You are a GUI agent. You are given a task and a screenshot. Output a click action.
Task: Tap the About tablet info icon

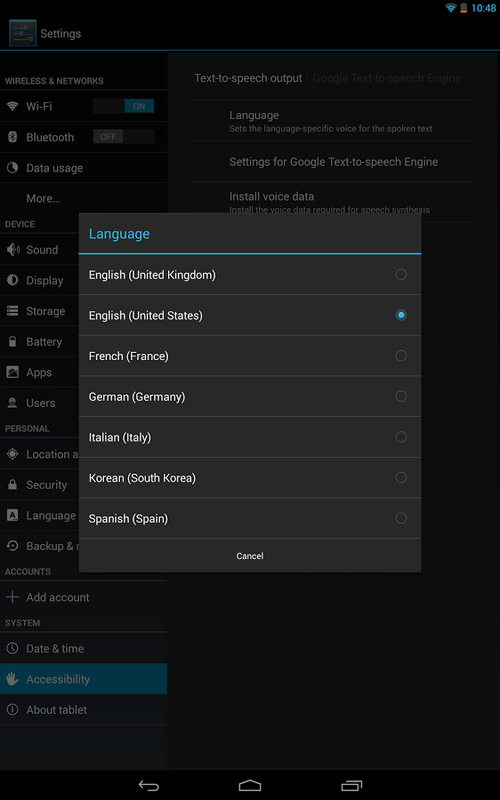pyautogui.click(x=12, y=710)
